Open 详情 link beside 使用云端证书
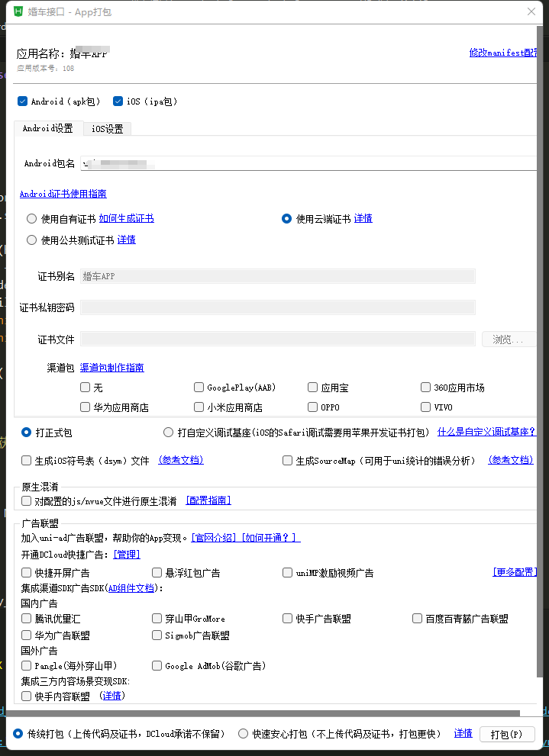The height and width of the screenshot is (756, 549). 363,218
